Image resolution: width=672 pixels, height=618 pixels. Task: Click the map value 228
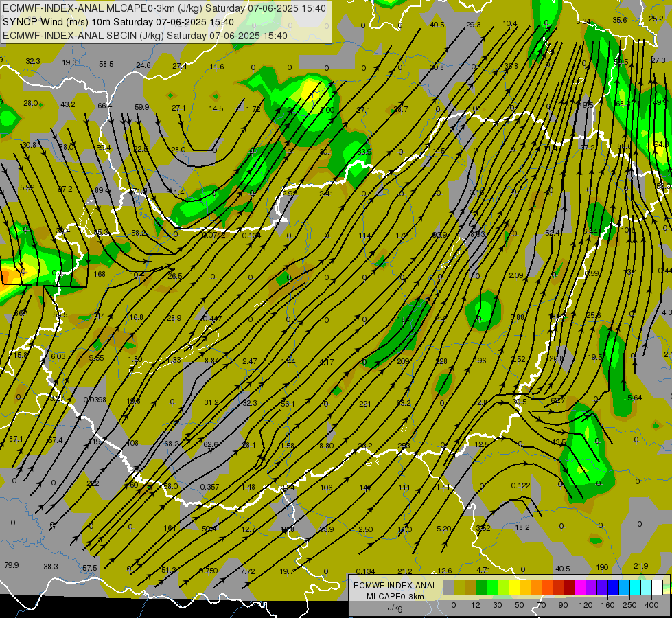click(441, 362)
